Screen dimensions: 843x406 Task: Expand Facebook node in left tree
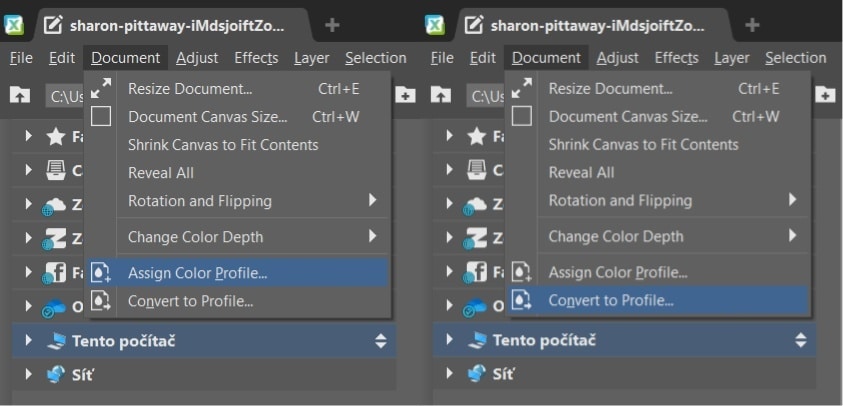pos(28,272)
